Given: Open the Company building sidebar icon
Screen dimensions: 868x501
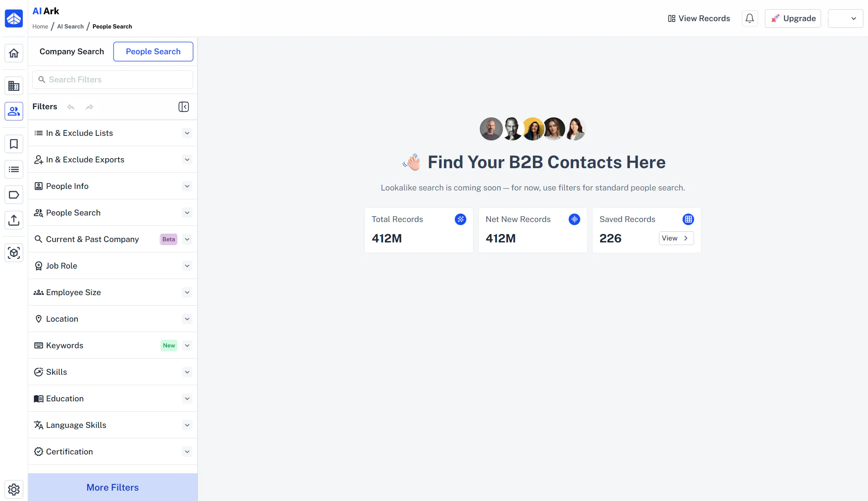Looking at the screenshot, I should [x=14, y=86].
